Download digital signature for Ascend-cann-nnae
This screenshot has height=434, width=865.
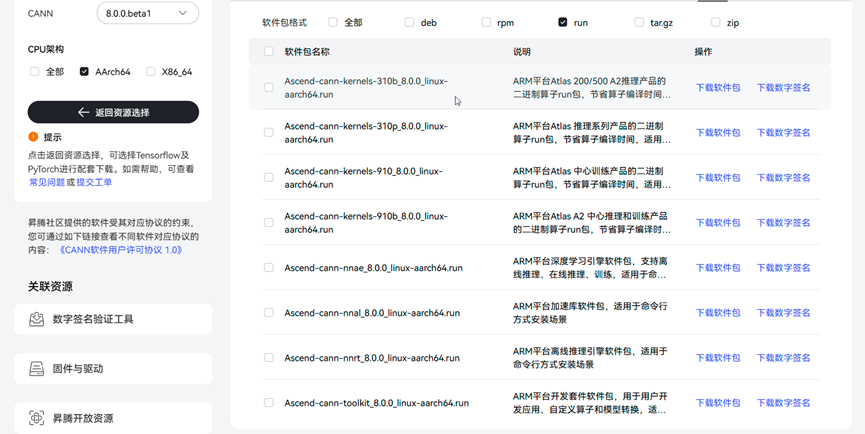pyautogui.click(x=783, y=268)
